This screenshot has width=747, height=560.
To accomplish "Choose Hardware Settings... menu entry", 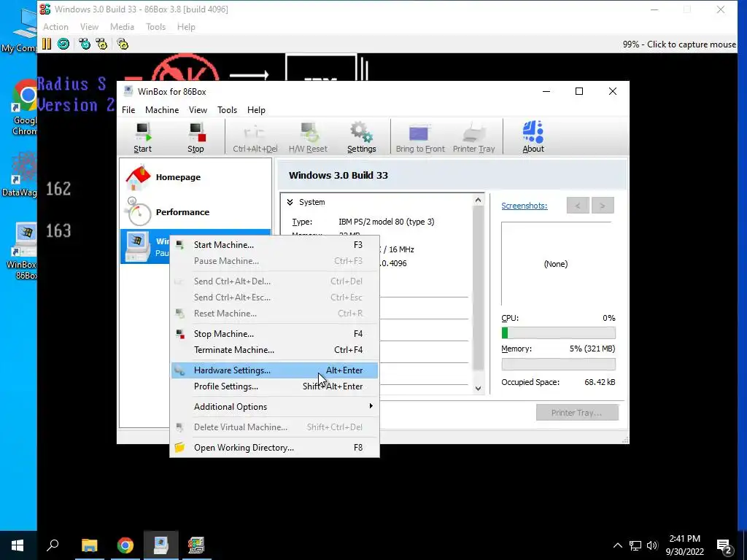I will click(x=275, y=370).
